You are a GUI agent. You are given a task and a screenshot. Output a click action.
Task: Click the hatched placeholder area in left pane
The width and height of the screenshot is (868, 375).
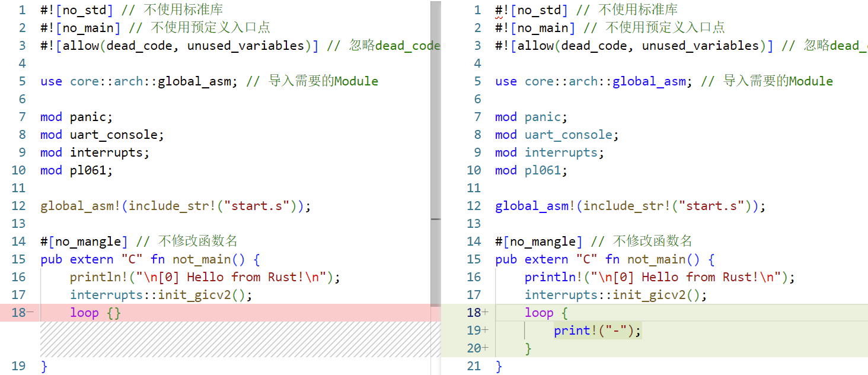pos(237,339)
